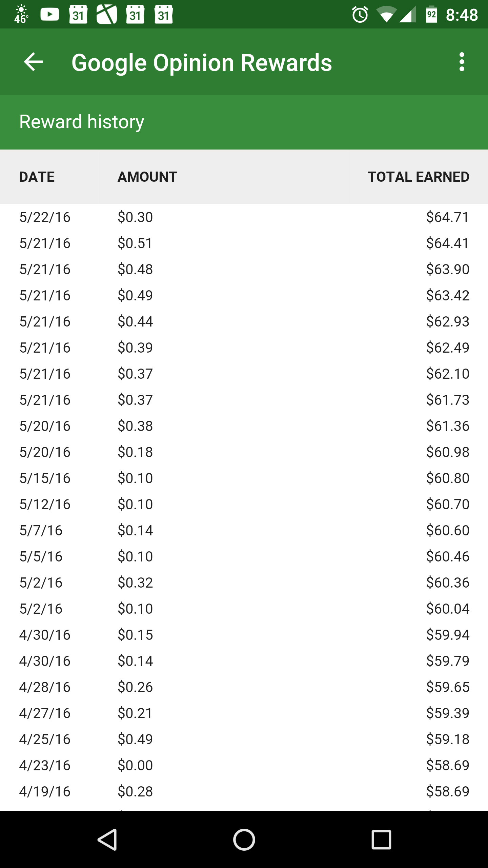Image resolution: width=488 pixels, height=868 pixels.
Task: Tap the TOTAL EARNED column header
Action: (x=419, y=177)
